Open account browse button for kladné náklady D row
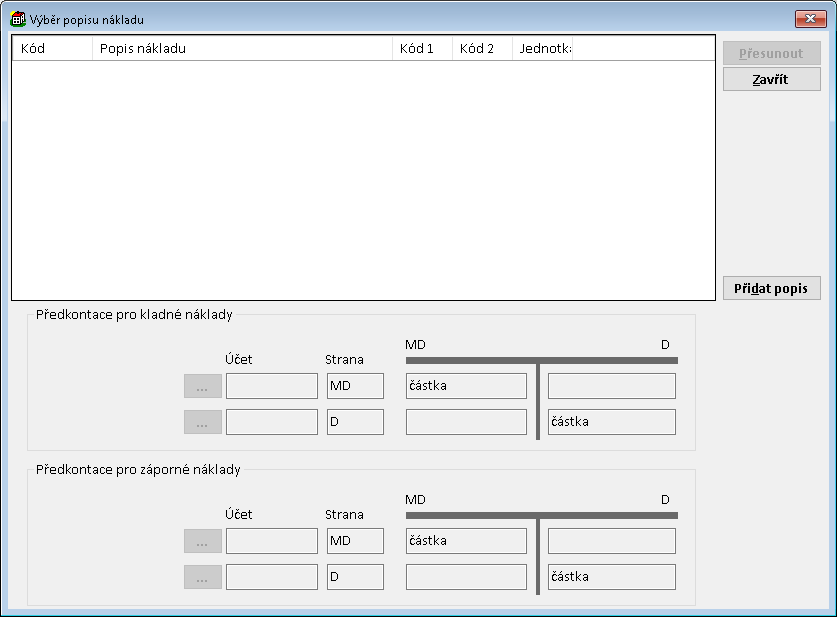 (202, 422)
